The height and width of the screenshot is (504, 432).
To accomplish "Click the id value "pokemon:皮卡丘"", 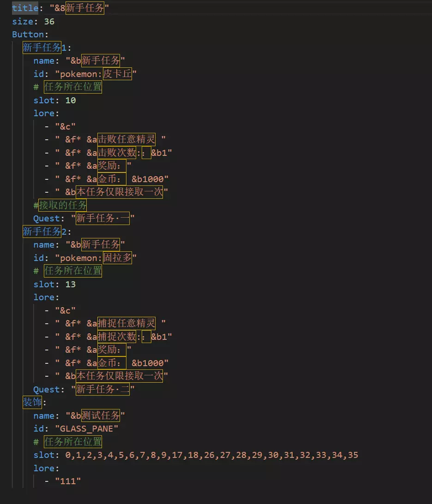I will (x=96, y=74).
